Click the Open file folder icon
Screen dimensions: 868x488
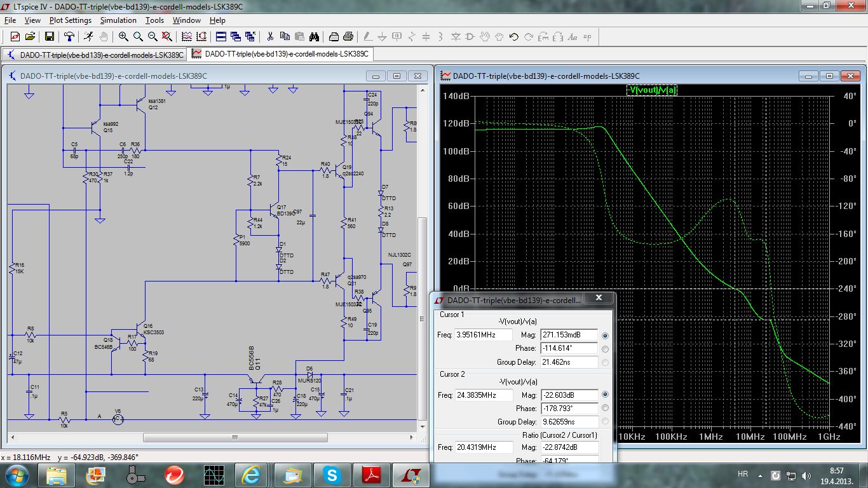[x=30, y=37]
